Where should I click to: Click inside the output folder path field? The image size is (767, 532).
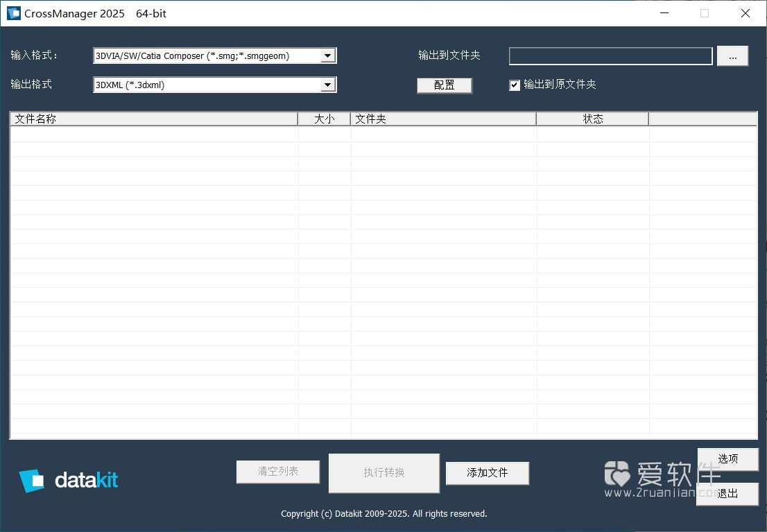(610, 56)
